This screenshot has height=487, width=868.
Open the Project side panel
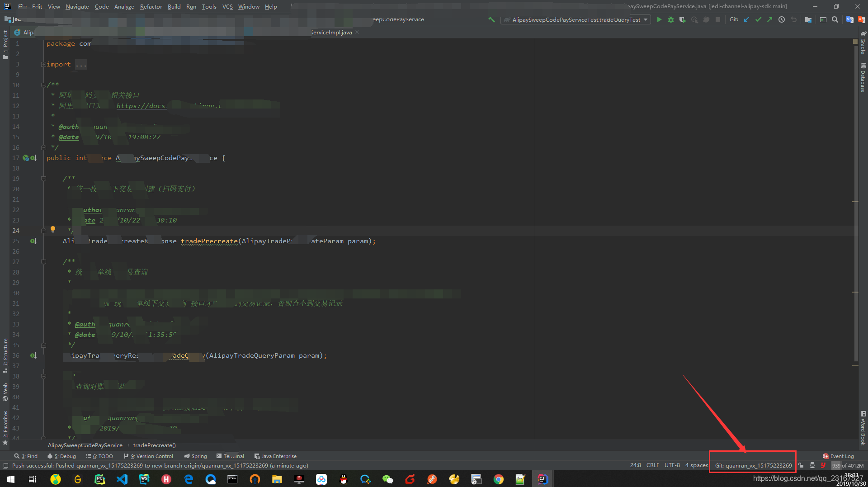(x=5, y=44)
